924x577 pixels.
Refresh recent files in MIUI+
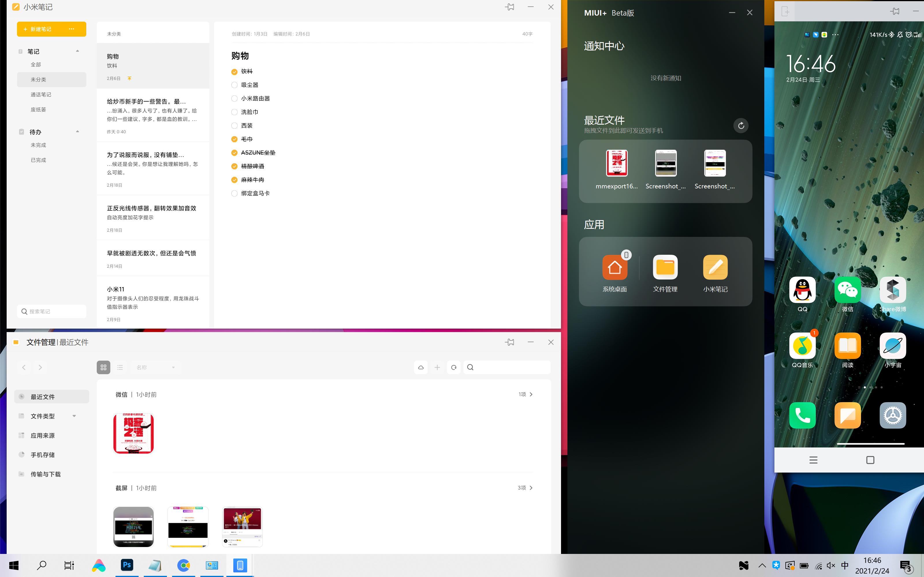(741, 125)
